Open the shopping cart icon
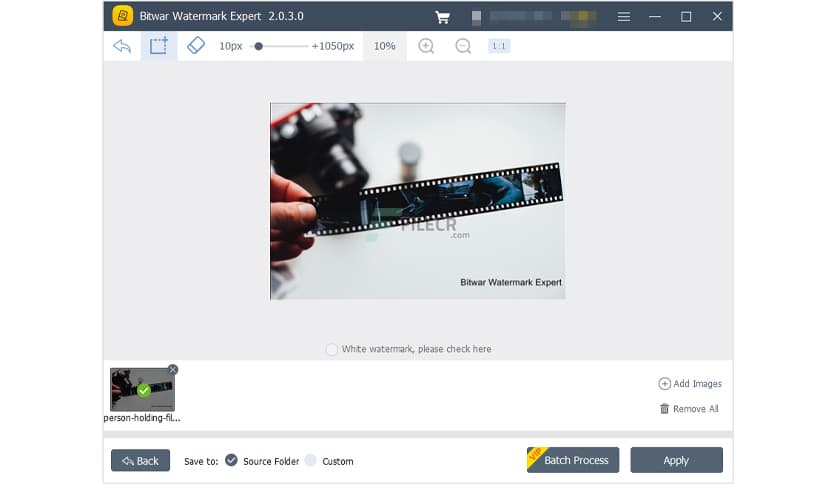Viewport: 836px width, 484px height. (442, 17)
